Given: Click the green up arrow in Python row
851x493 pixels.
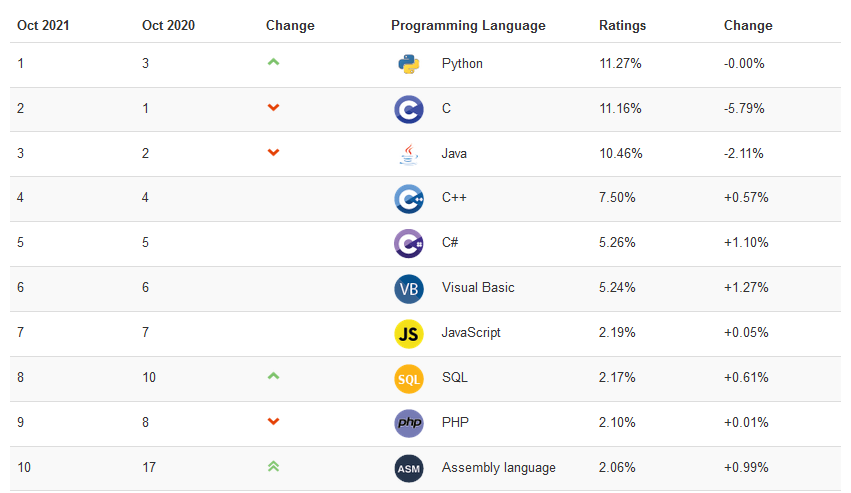Looking at the screenshot, I should click(274, 62).
